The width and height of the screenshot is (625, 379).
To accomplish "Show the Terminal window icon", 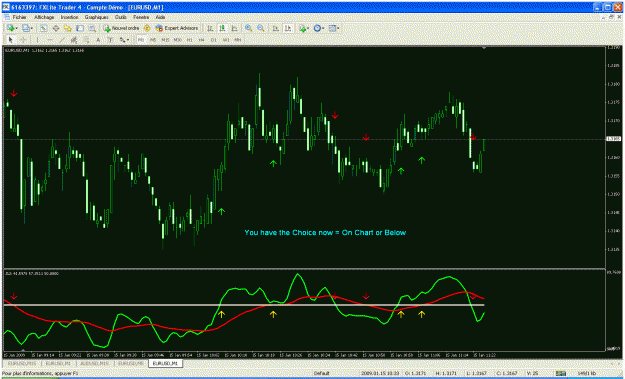I will tap(80, 28).
